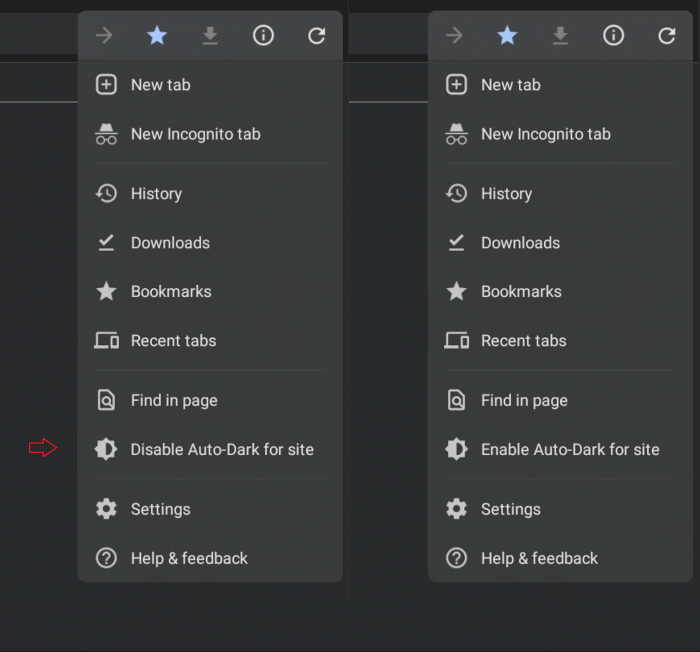Click the download page icon in the left menu

210,36
